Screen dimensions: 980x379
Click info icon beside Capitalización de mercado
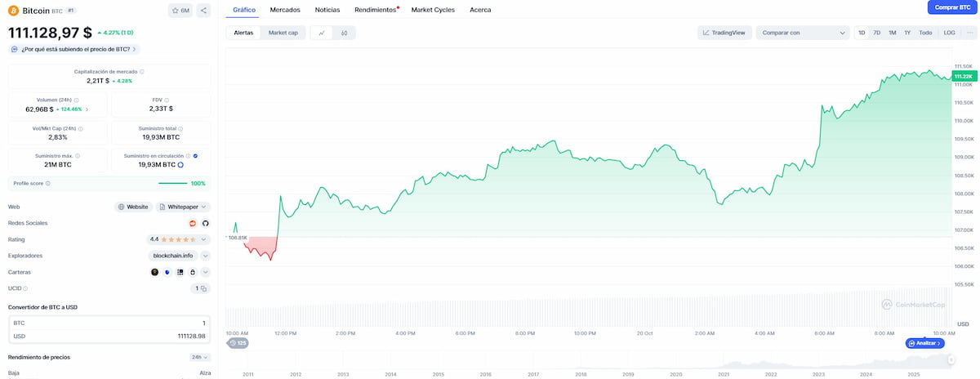point(142,72)
